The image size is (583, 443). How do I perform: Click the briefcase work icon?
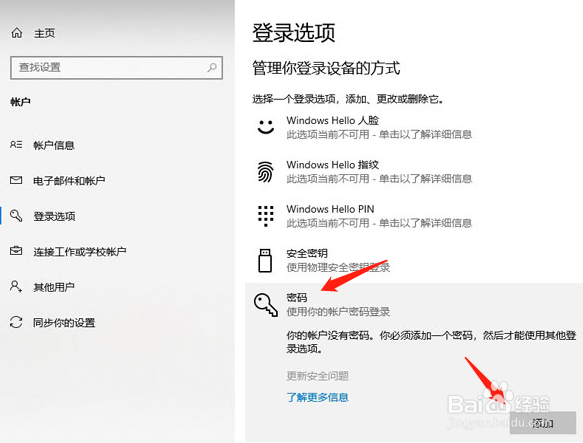pos(16,251)
